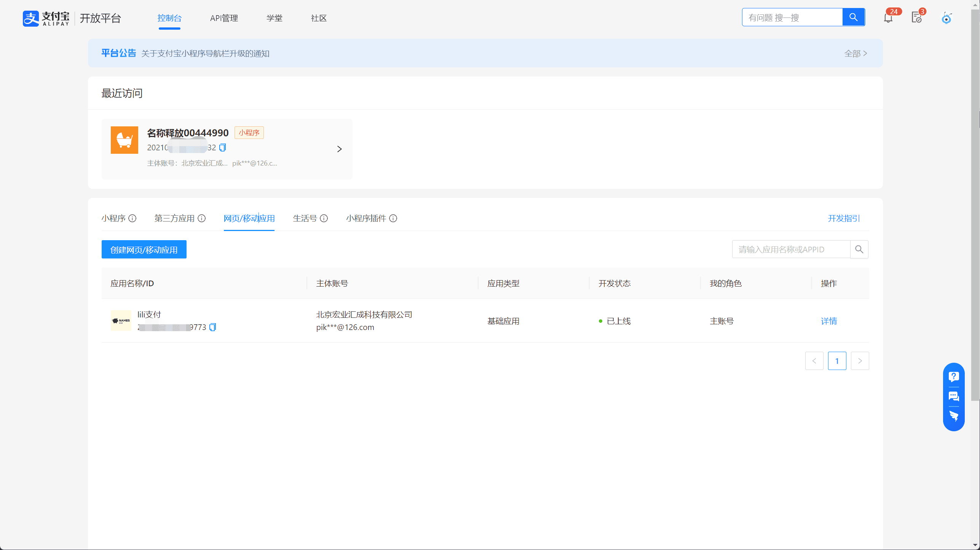The width and height of the screenshot is (980, 550).
Task: Click the lili支付 app logo thumbnail
Action: pyautogui.click(x=121, y=320)
